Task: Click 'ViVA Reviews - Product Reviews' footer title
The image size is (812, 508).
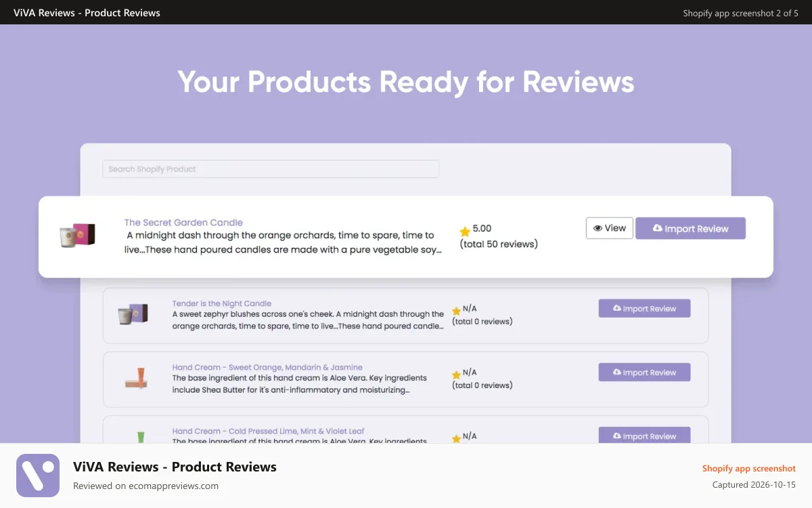Action: (175, 467)
